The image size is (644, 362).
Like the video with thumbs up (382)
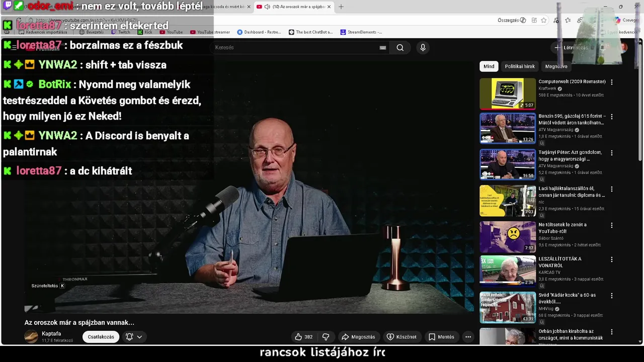tap(304, 337)
